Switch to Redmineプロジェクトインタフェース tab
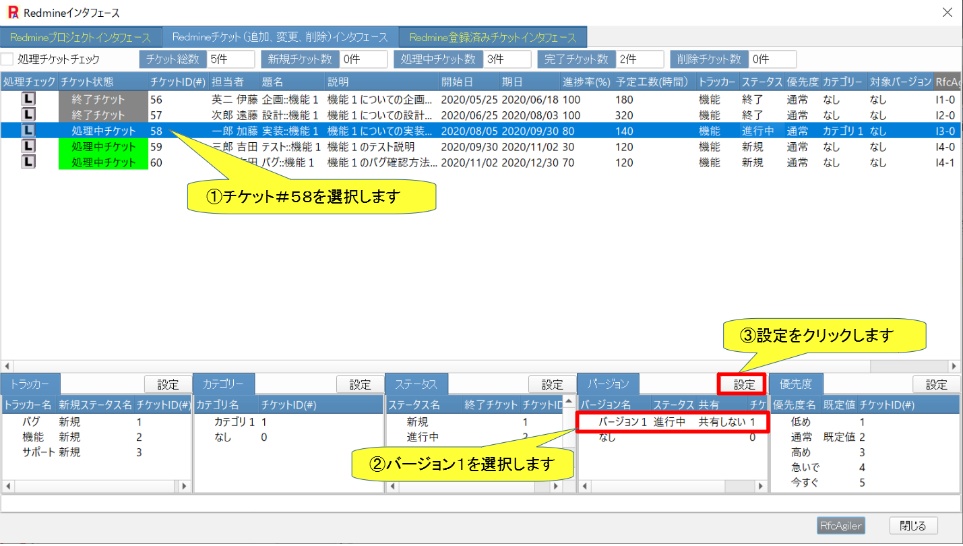 coord(80,37)
